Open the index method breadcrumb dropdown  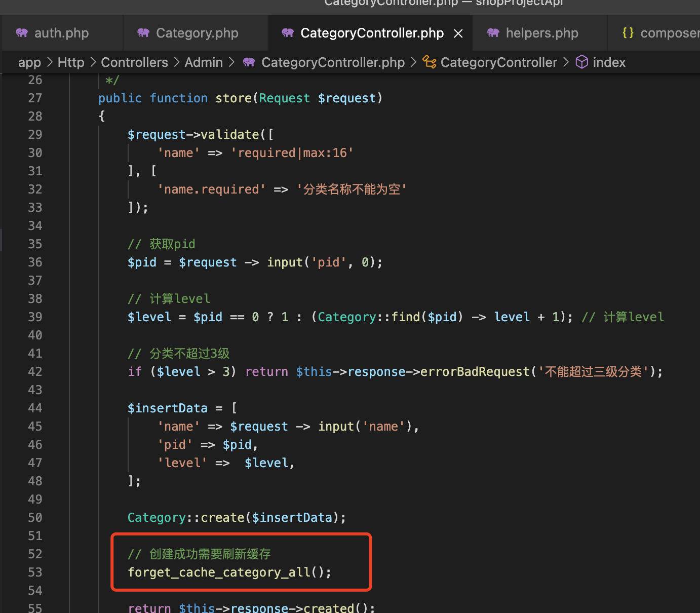tap(609, 62)
